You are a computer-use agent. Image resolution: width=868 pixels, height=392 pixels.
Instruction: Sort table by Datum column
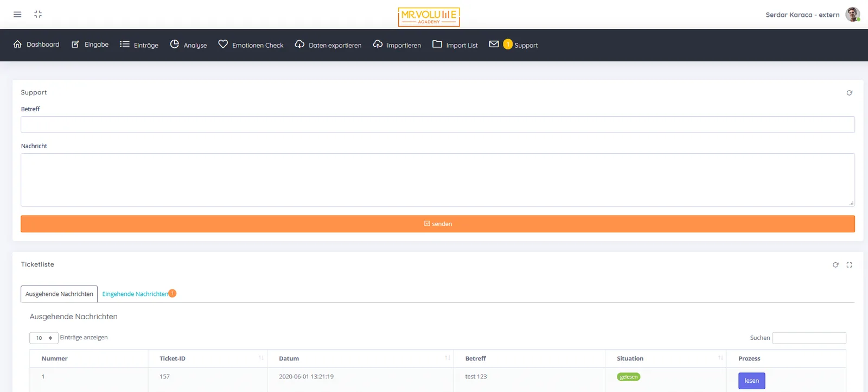[360, 358]
